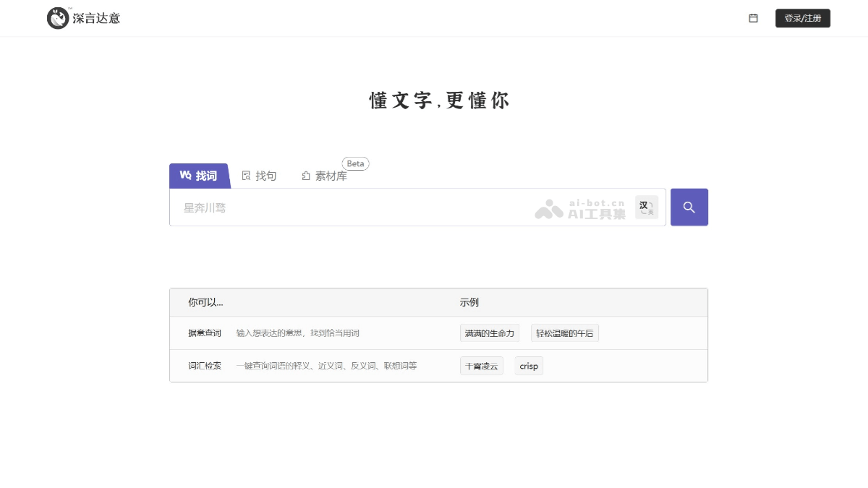This screenshot has height=488, width=868.
Task: Click the 满满的生命力 example chip
Action: (490, 333)
